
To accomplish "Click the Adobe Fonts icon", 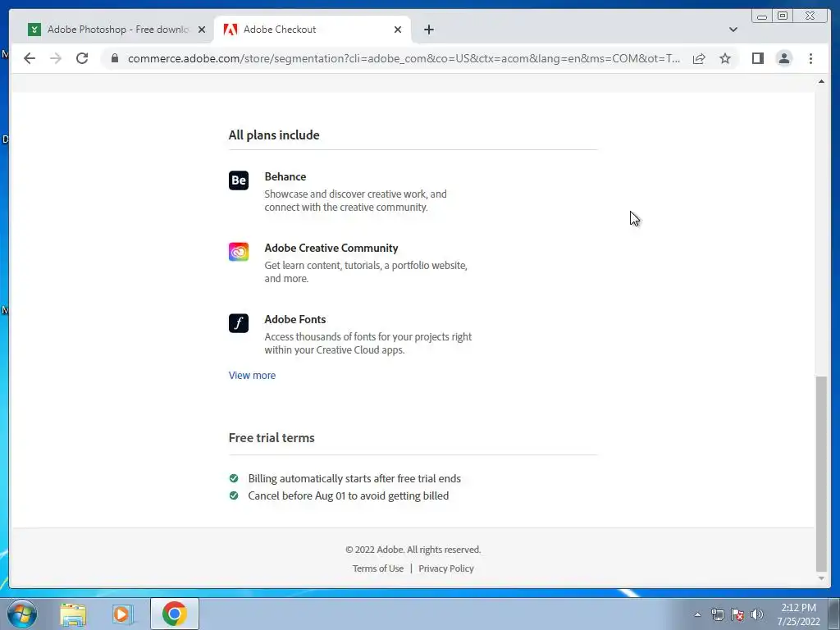I will click(239, 323).
